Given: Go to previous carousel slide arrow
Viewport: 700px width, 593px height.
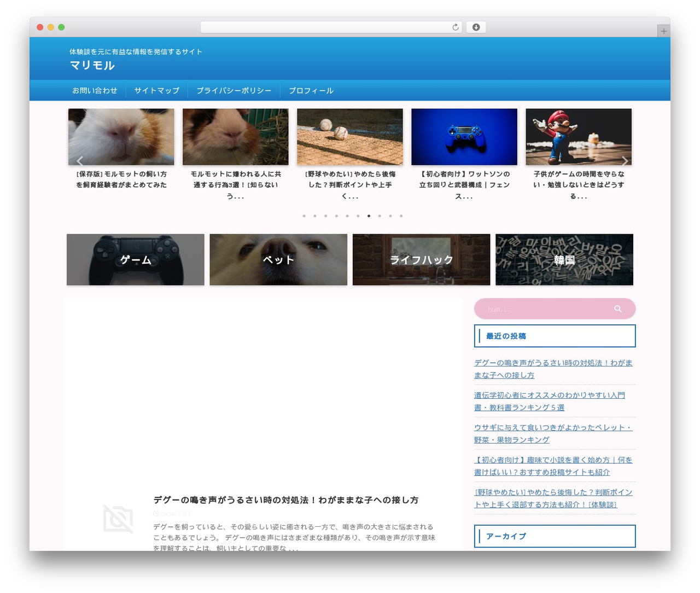Looking at the screenshot, I should (80, 161).
